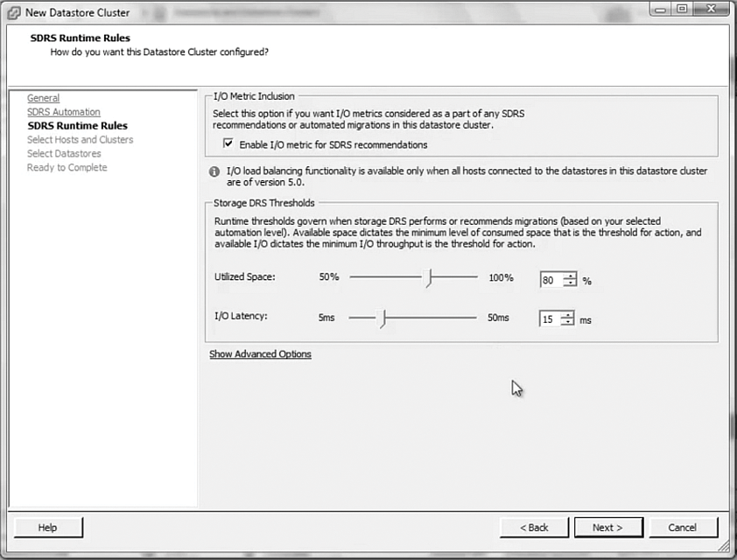The image size is (737, 560).
Task: Click the info icon about I/O load balancing
Action: tap(214, 171)
